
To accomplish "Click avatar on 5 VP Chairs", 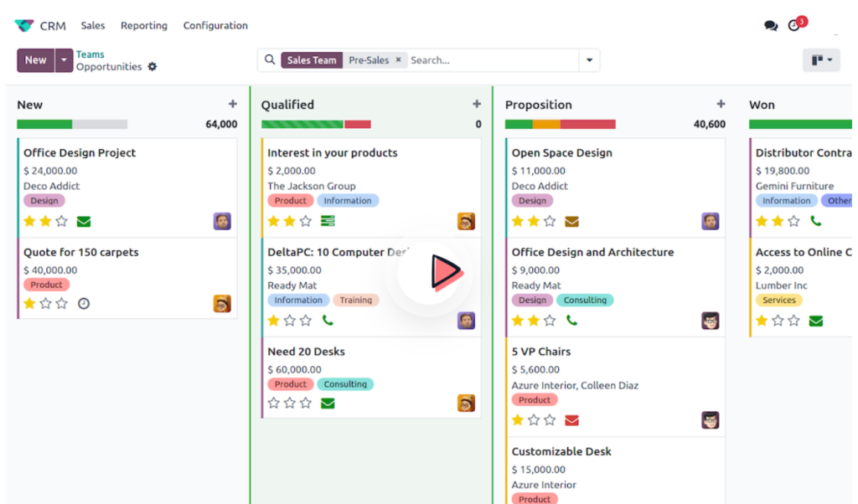I will point(711,420).
